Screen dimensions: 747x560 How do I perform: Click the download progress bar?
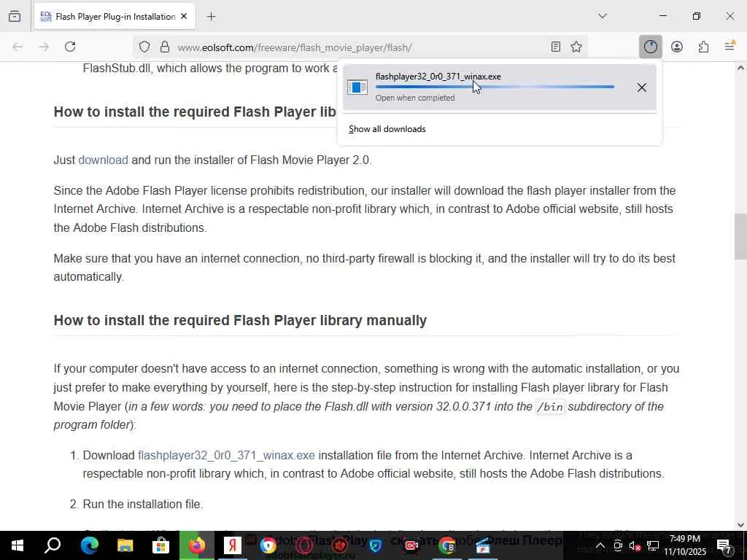pos(495,87)
